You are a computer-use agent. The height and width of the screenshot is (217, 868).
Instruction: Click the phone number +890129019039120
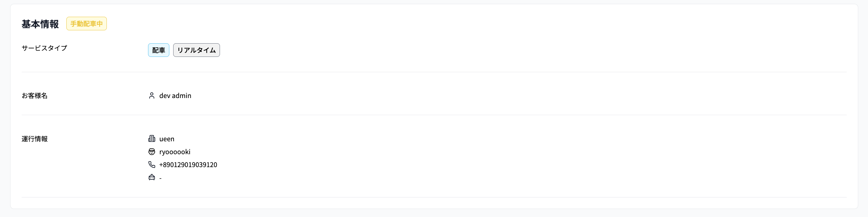tap(188, 165)
